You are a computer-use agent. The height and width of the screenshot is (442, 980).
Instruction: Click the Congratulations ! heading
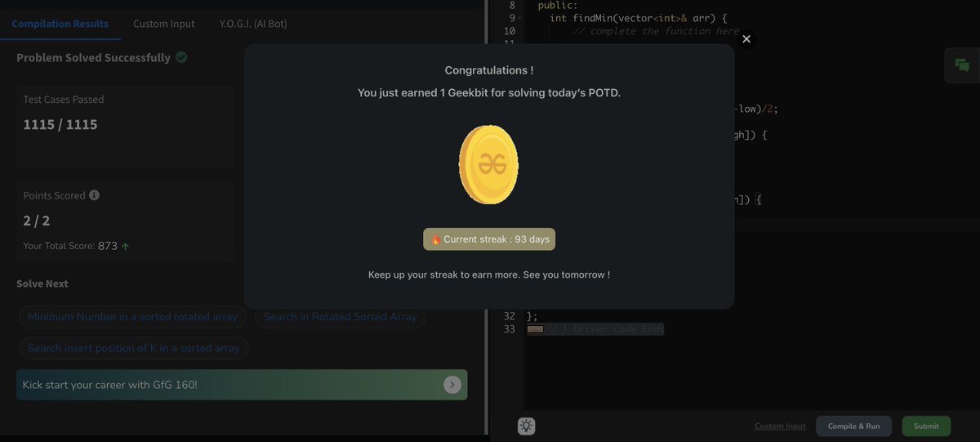(x=489, y=71)
